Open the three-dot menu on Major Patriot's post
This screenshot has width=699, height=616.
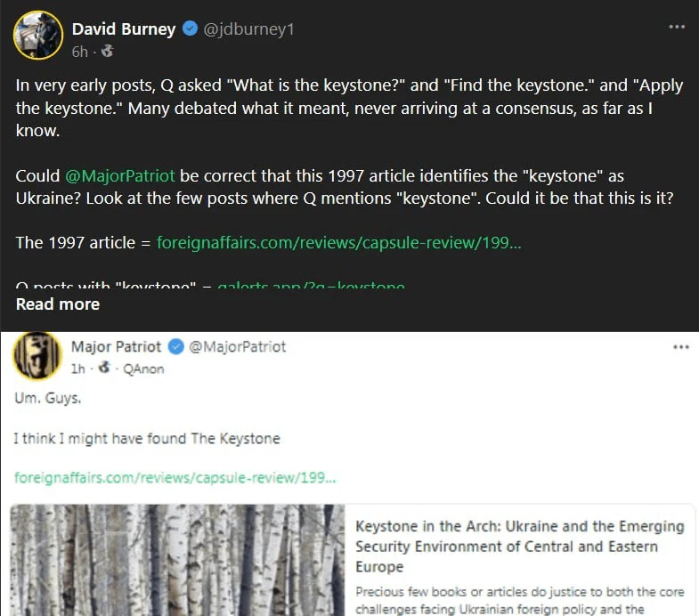pyautogui.click(x=680, y=347)
